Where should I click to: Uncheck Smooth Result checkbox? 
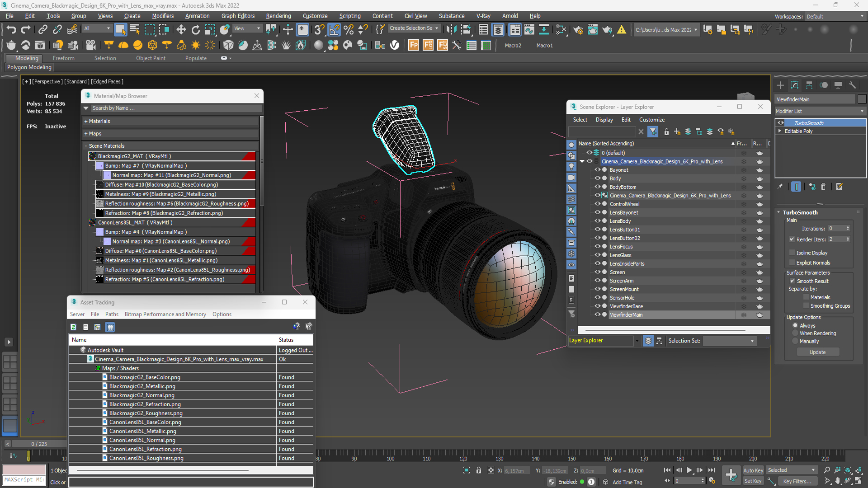click(792, 281)
